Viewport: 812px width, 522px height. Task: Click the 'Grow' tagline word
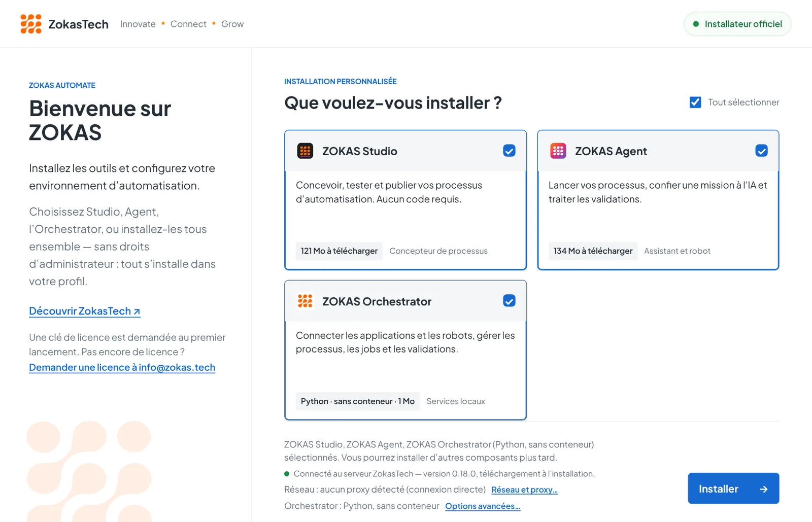232,24
